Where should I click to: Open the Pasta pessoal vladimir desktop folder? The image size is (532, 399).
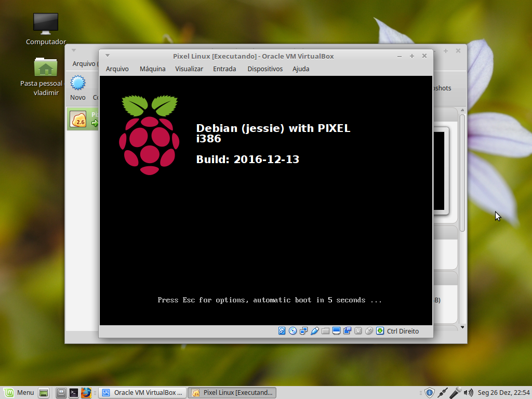(x=46, y=77)
